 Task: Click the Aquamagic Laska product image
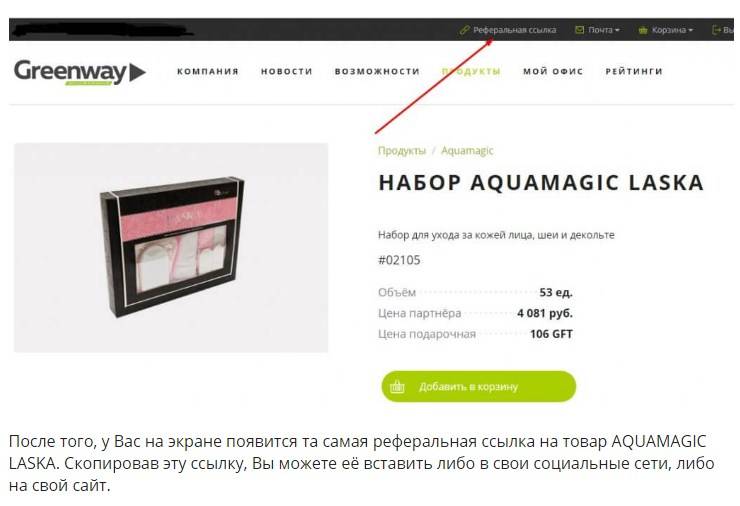171,248
